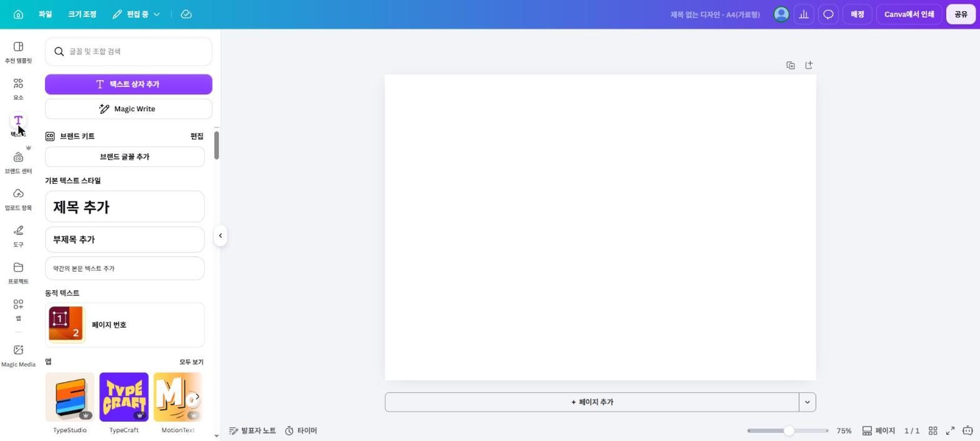The image size is (980, 441).
Task: Click 모두 보기 link for apps
Action: tap(191, 362)
